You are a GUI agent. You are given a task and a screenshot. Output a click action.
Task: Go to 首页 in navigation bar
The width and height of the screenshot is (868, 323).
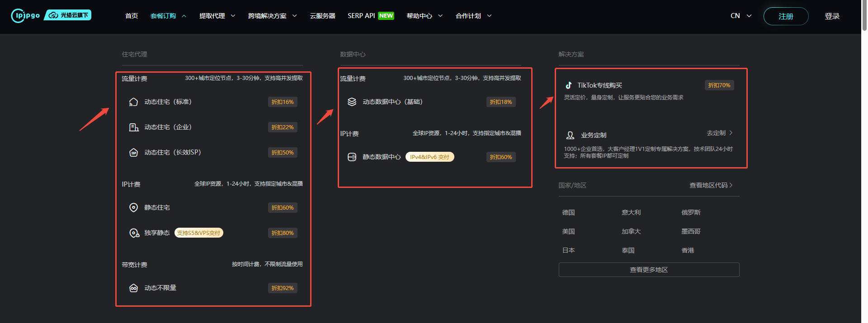click(x=132, y=16)
